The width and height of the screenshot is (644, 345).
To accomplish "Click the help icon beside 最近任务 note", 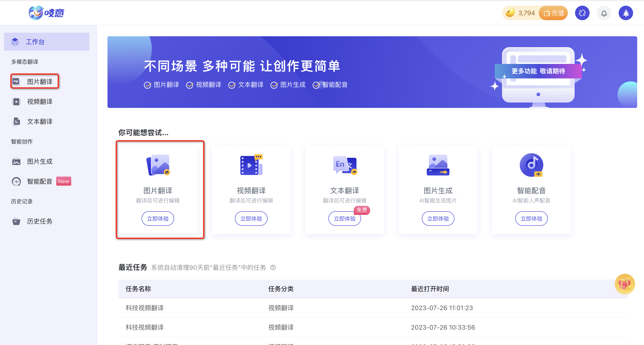I will tap(273, 267).
